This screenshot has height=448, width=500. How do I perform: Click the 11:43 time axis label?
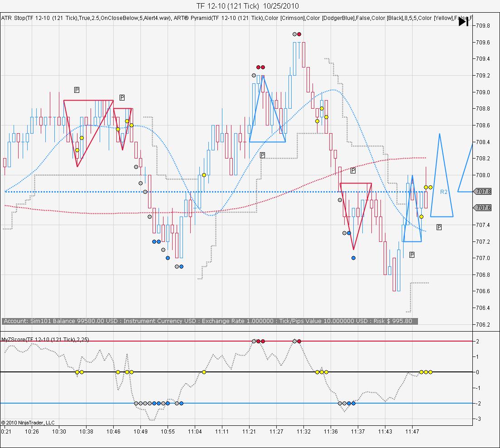[x=385, y=431]
